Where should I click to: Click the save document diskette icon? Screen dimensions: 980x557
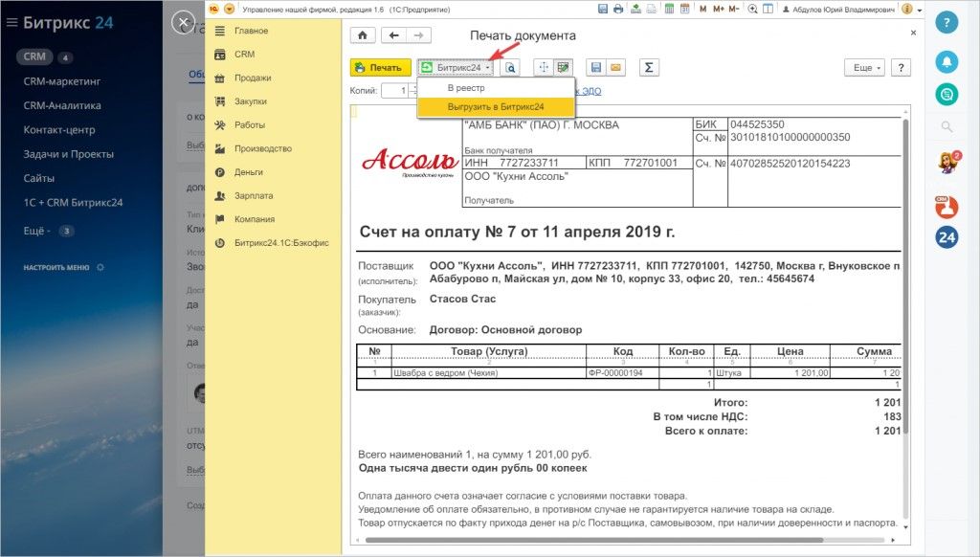coord(595,68)
